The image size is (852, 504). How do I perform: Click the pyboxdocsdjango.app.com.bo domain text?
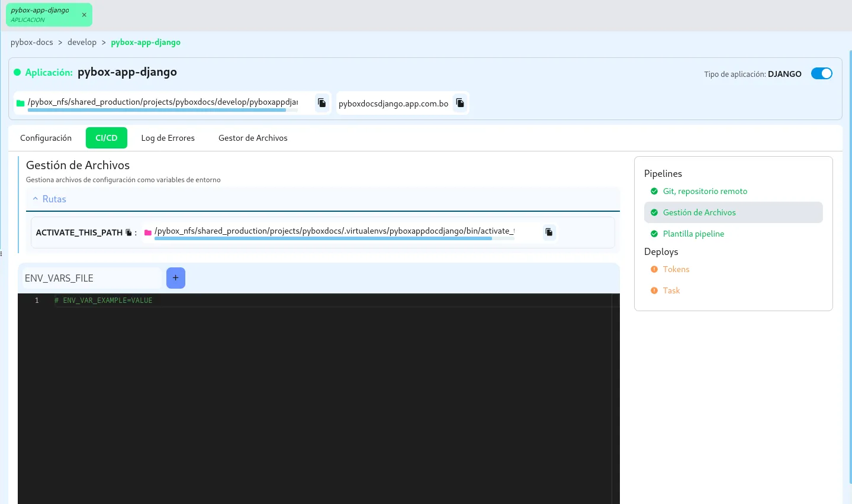click(x=393, y=104)
